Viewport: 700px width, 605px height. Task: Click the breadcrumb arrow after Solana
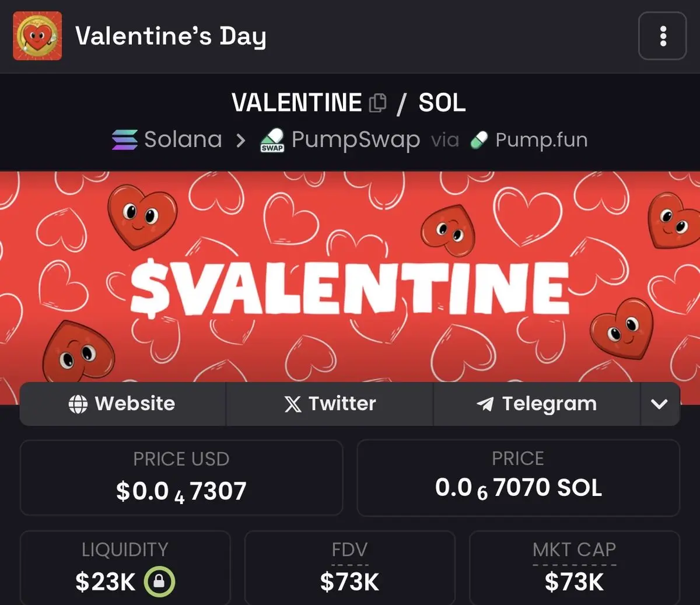pyautogui.click(x=240, y=141)
